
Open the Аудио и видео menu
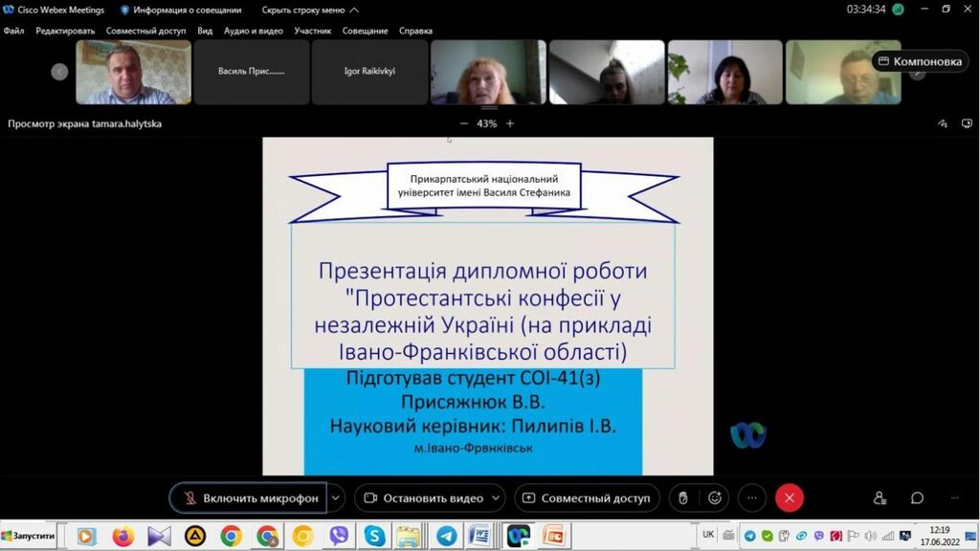(253, 31)
